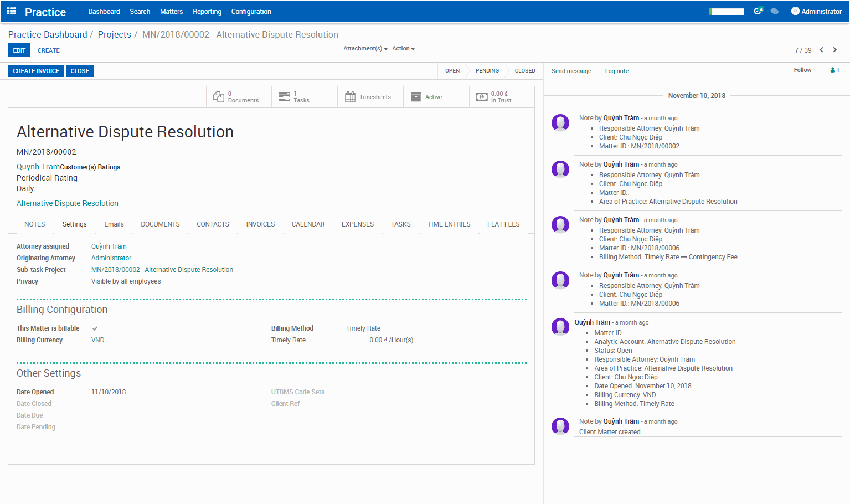Screen dimensions: 850x504
Task: Toggle 'This Matter is billable' checkbox
Action: 95,328
